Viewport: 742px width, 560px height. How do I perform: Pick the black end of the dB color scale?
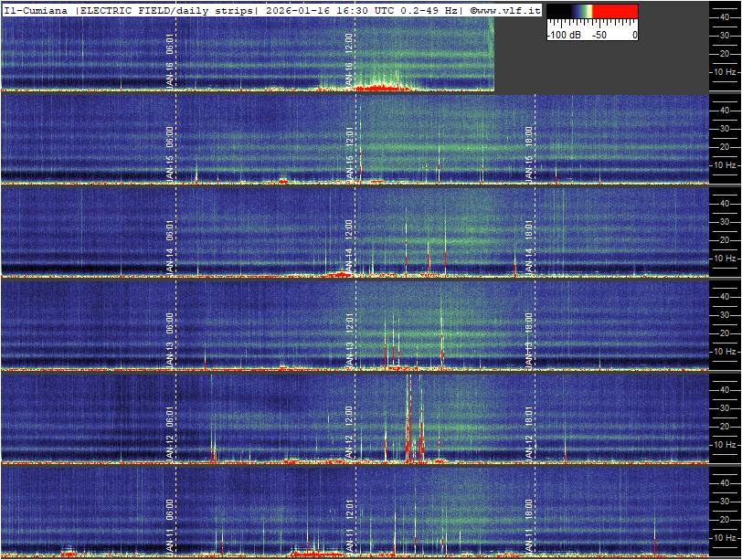554,12
